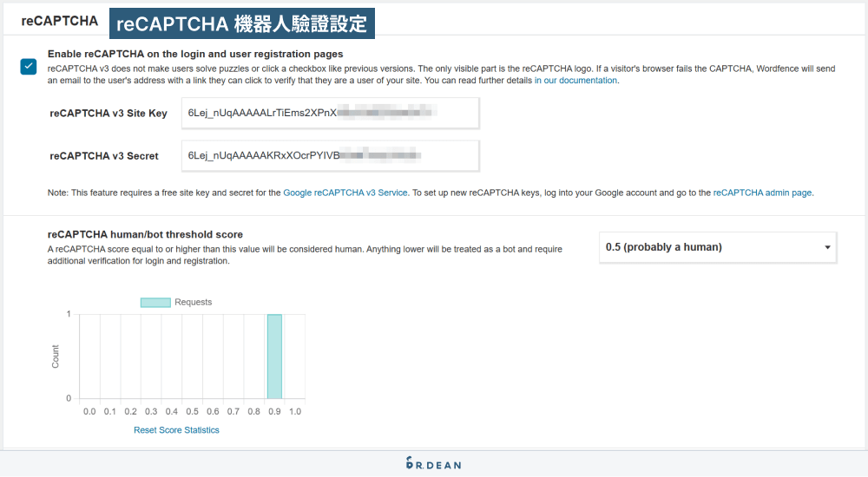Click the reCAPTCHA section heading
868x477 pixels.
[59, 21]
